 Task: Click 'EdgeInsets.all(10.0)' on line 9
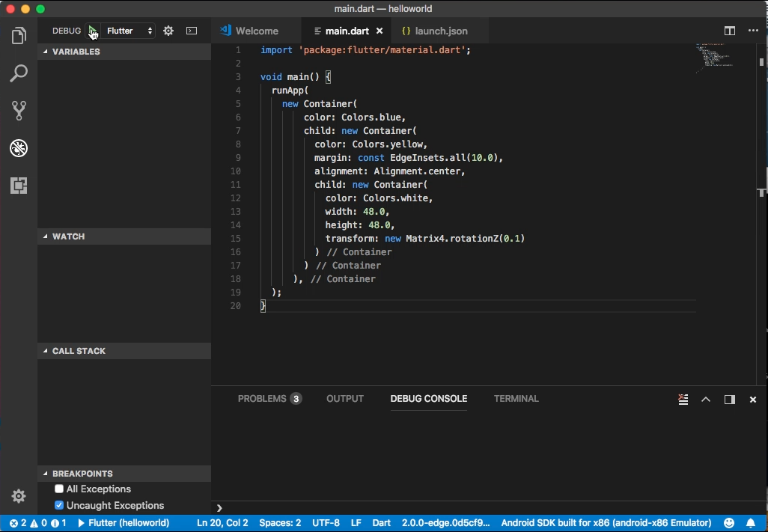[x=444, y=158]
